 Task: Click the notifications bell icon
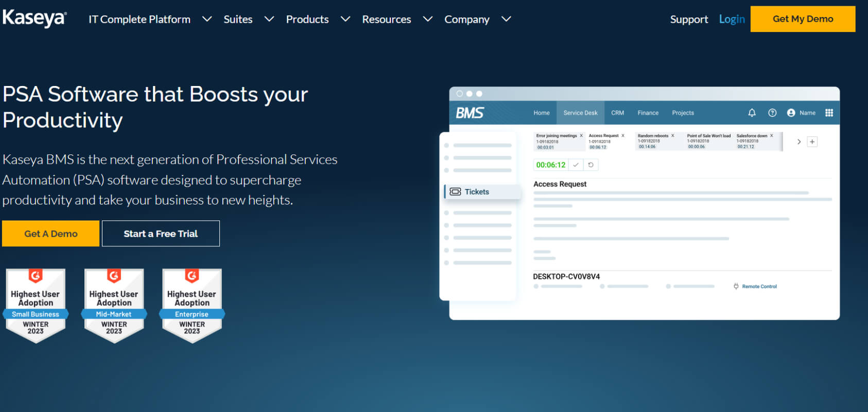tap(752, 113)
